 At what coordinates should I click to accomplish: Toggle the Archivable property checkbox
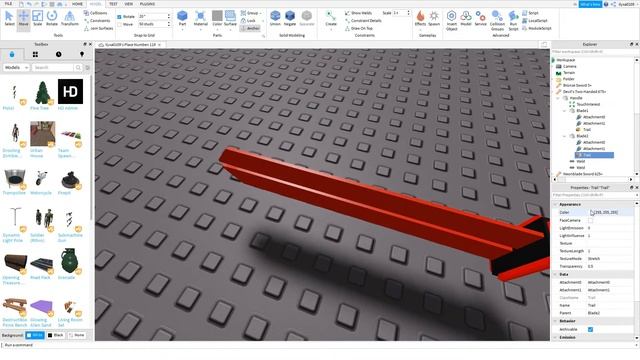pyautogui.click(x=590, y=329)
